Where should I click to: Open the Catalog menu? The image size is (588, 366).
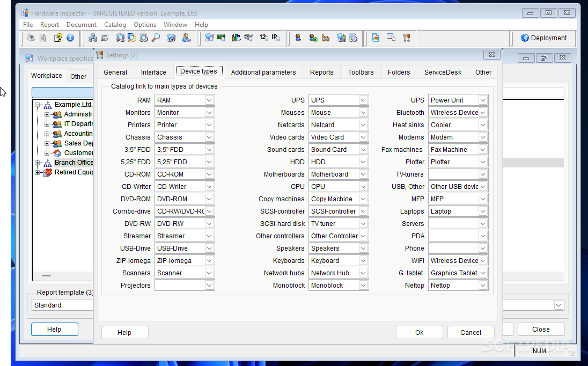coord(115,24)
